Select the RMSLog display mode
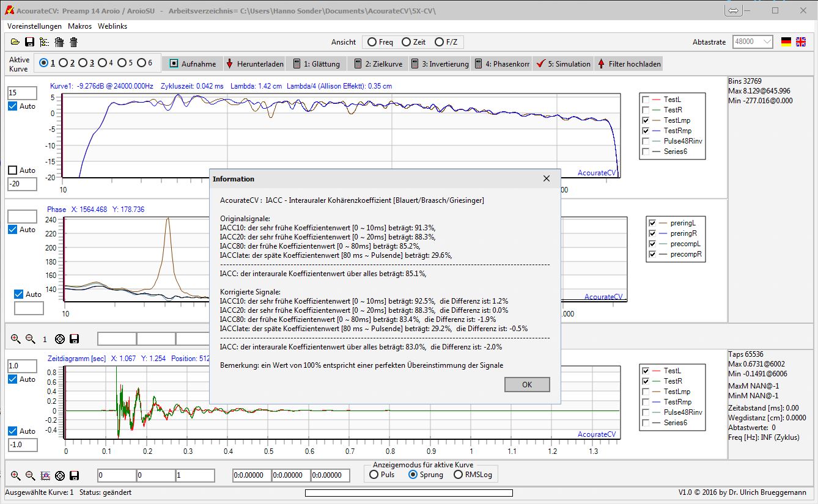Screen dimensions: 818x504 [458, 475]
